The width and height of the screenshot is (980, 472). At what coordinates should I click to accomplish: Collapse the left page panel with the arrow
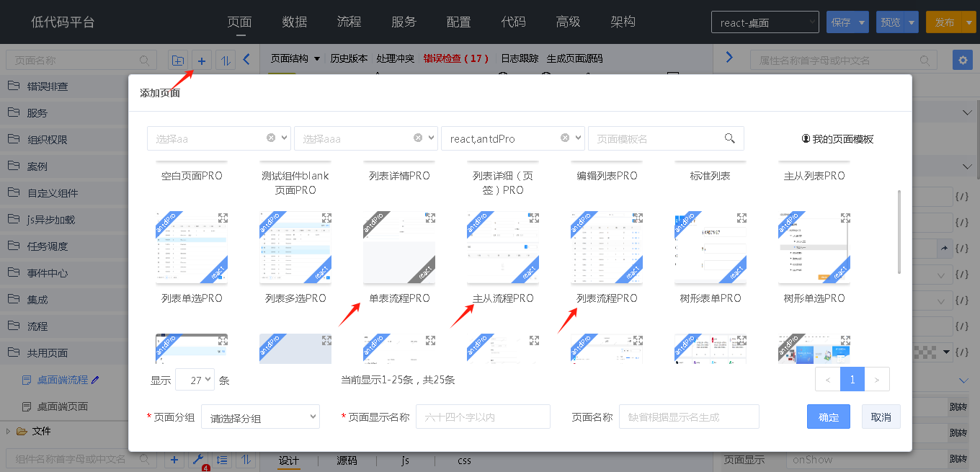tap(246, 60)
